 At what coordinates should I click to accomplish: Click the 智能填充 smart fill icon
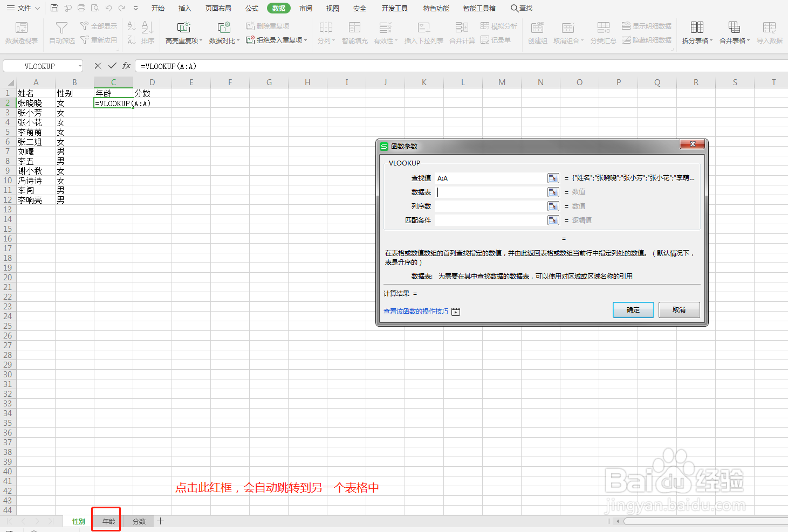click(x=354, y=27)
